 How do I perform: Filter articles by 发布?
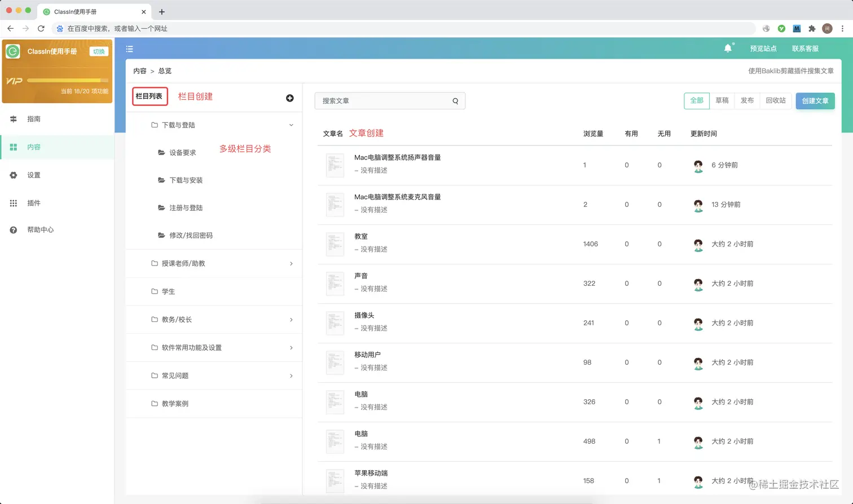tap(747, 100)
